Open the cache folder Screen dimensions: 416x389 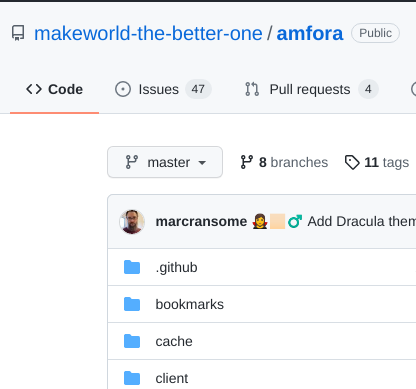point(174,341)
